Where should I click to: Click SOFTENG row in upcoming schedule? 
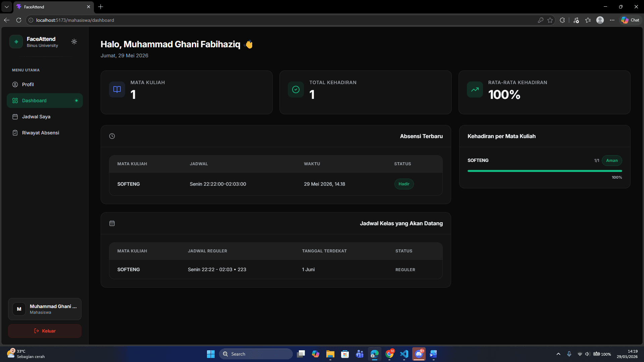coord(276,269)
